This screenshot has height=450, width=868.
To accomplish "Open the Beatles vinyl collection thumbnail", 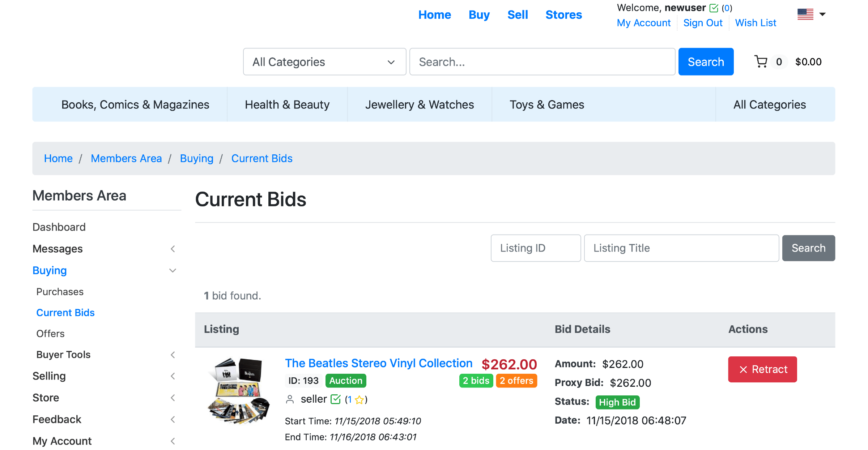I will tap(239, 390).
